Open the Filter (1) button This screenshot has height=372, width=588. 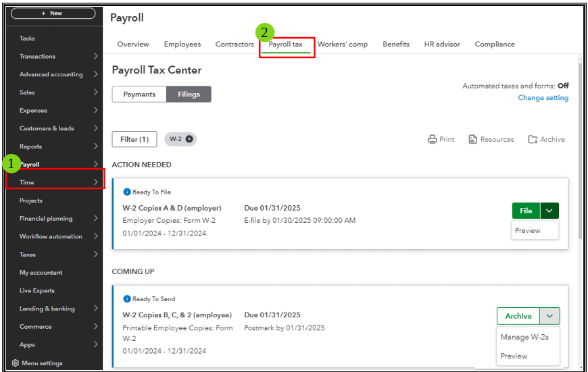[x=134, y=139]
